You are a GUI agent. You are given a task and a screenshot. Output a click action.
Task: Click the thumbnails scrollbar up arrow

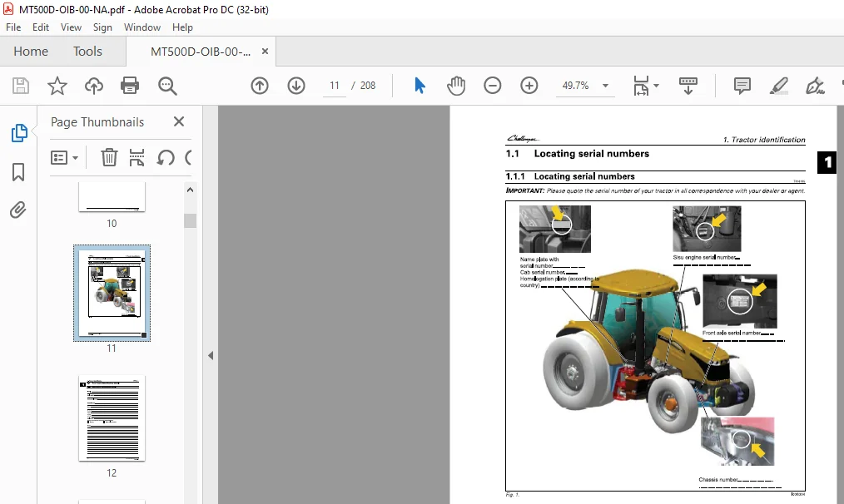point(190,190)
